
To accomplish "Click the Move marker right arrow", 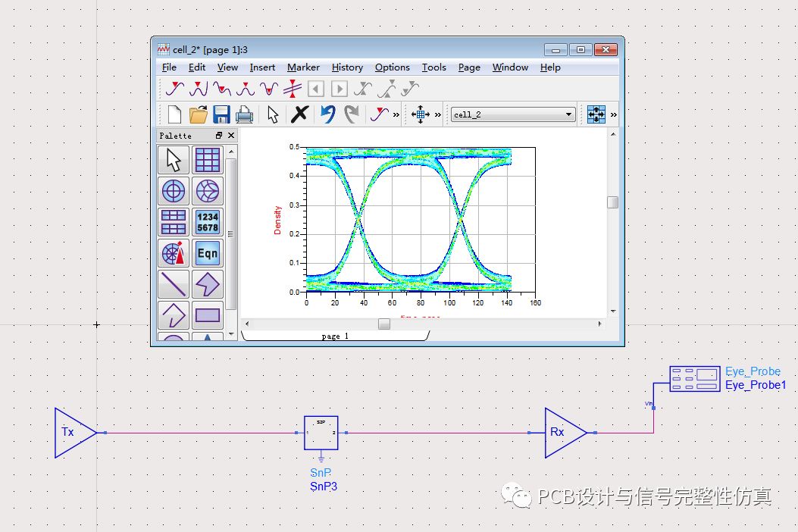I will click(340, 89).
